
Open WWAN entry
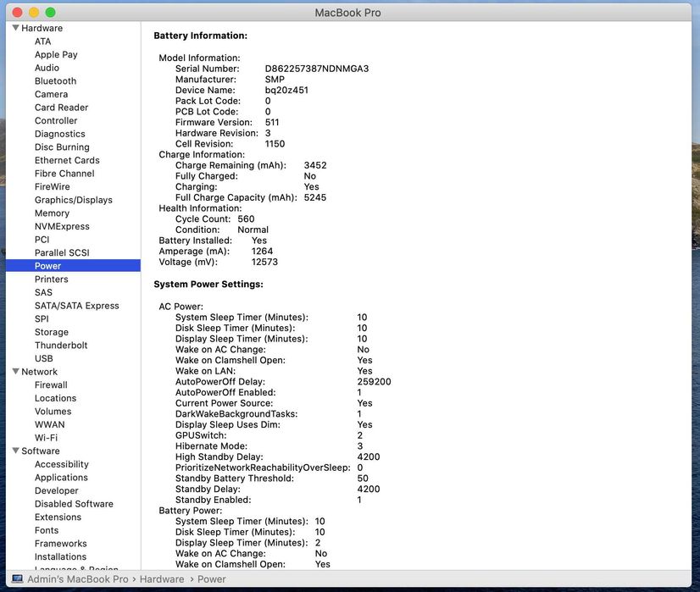[x=49, y=424]
